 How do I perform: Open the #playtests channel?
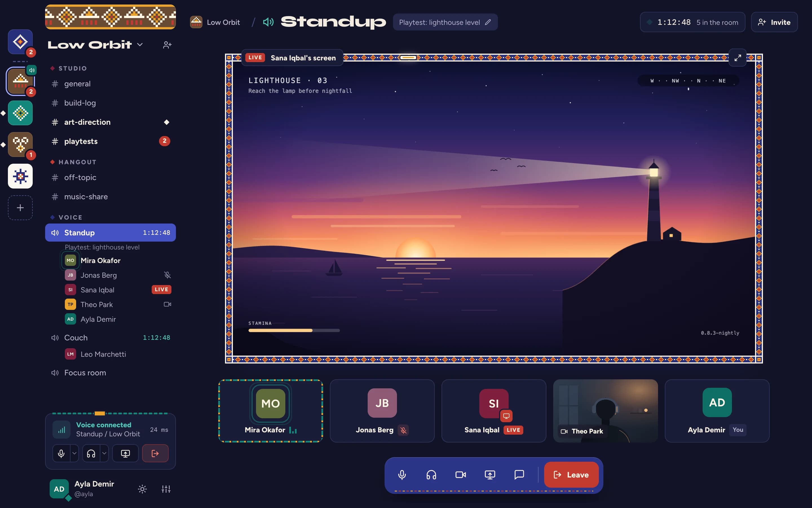(111, 141)
